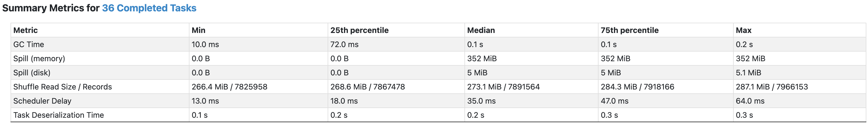Click the 25th percentile column header
The height and width of the screenshot is (123, 868).
(x=359, y=30)
